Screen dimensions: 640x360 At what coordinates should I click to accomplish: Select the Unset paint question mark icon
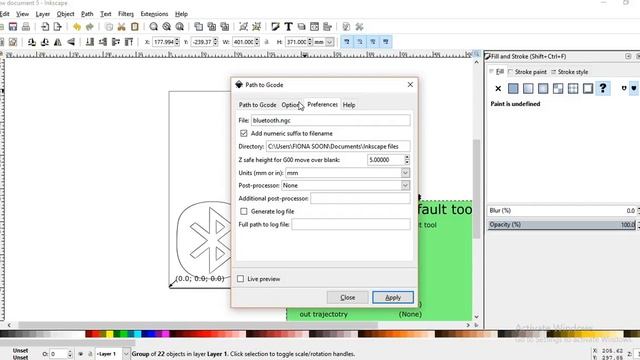coord(602,88)
